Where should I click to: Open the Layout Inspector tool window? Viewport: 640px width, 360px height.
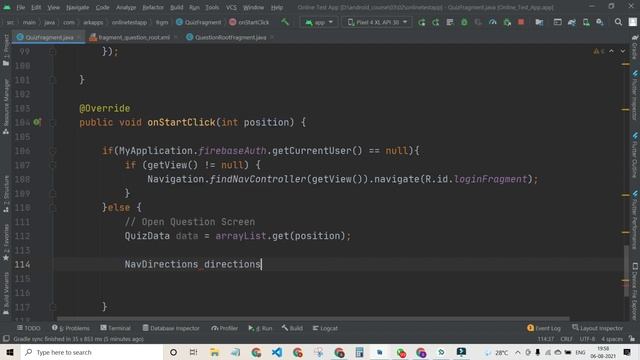point(597,328)
